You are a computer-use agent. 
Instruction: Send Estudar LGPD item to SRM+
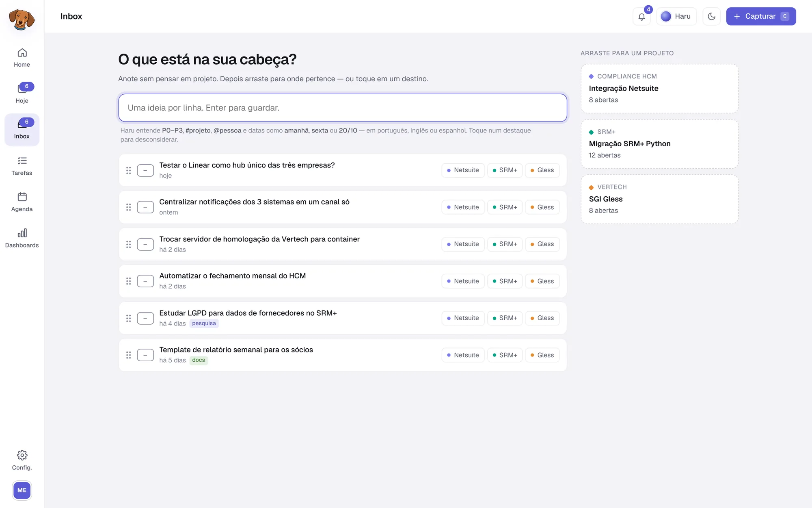(x=505, y=318)
